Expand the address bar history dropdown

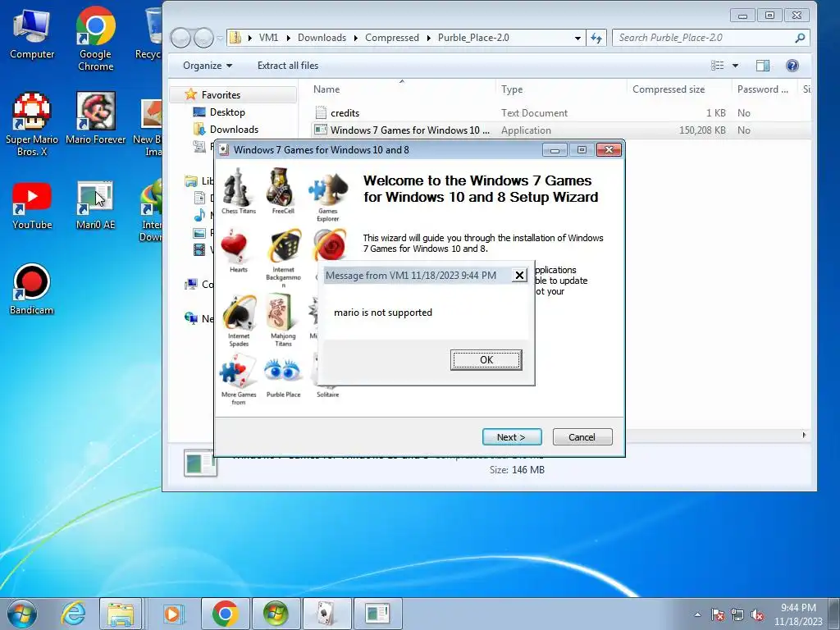[x=577, y=38]
